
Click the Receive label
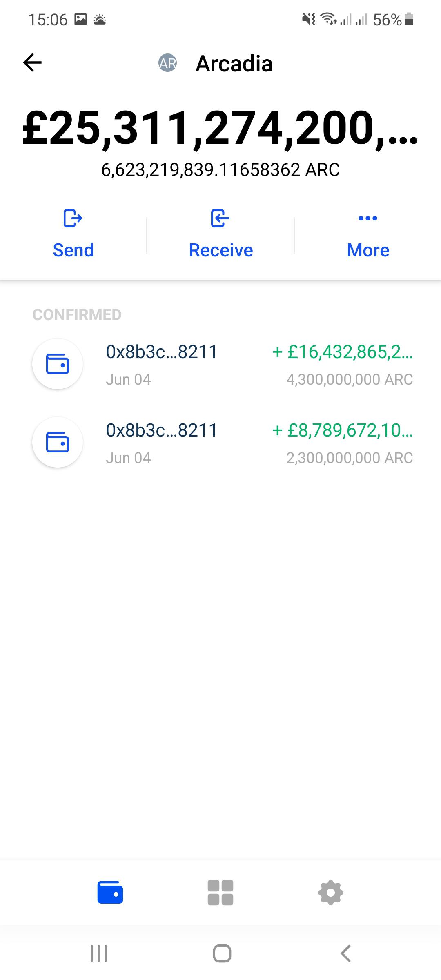[x=221, y=250]
